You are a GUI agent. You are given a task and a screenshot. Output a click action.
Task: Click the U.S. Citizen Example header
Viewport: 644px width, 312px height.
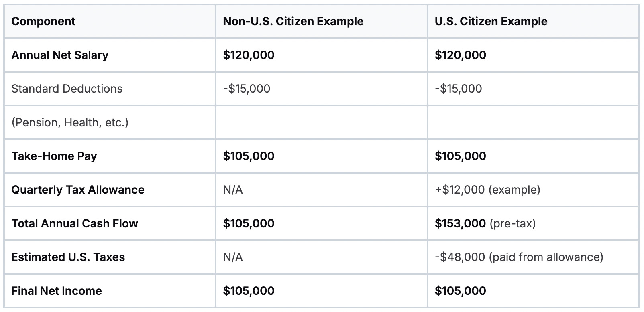[x=491, y=21]
